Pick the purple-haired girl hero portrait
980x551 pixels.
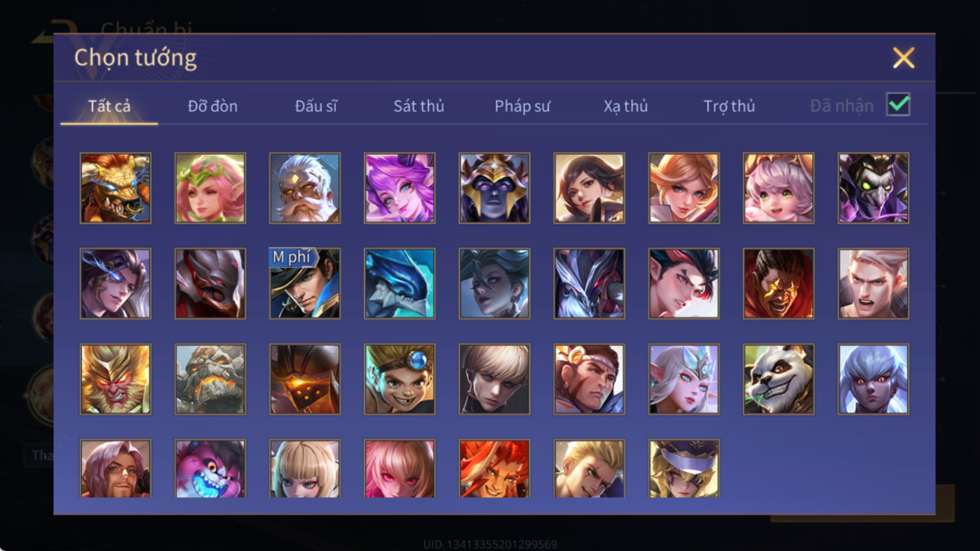click(399, 187)
